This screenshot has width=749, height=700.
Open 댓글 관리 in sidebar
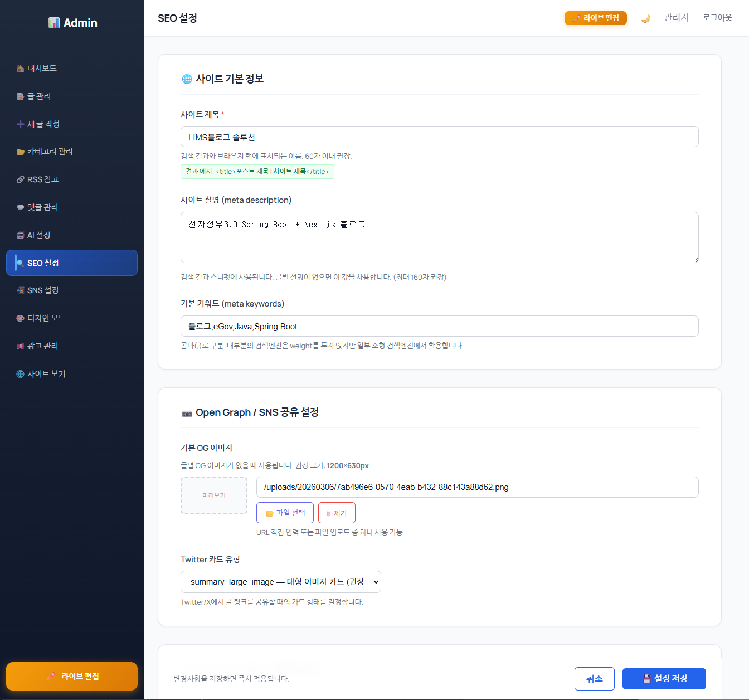coord(43,207)
